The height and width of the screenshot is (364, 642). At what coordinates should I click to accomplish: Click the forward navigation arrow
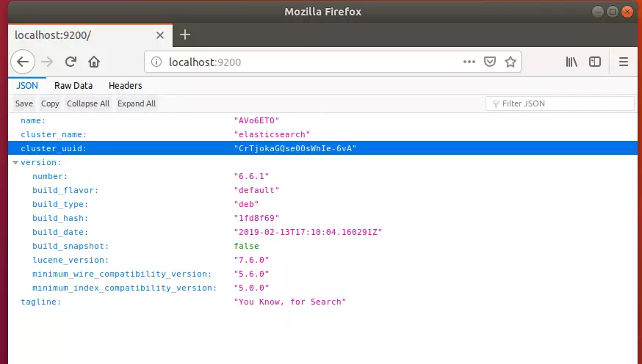(47, 62)
